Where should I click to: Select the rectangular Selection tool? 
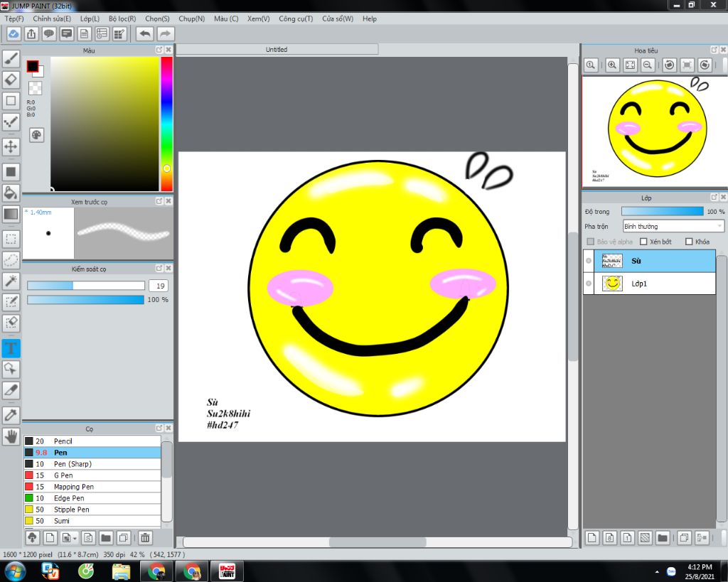[x=11, y=239]
